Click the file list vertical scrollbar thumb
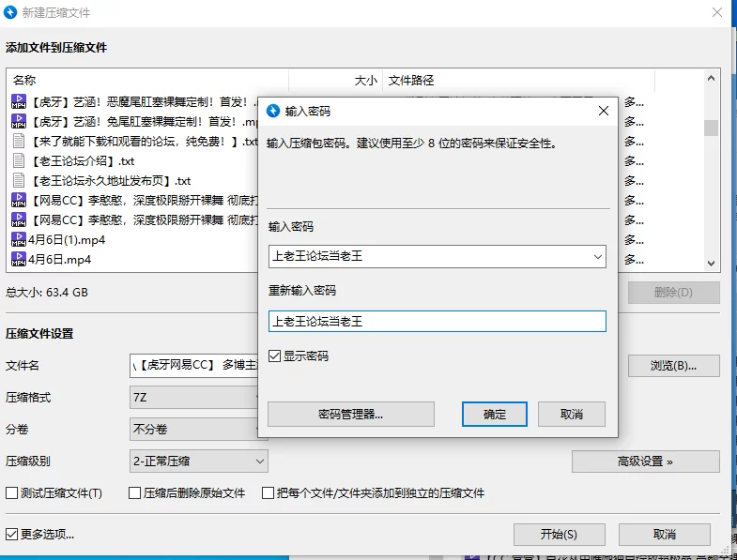737x560 pixels. 711,128
